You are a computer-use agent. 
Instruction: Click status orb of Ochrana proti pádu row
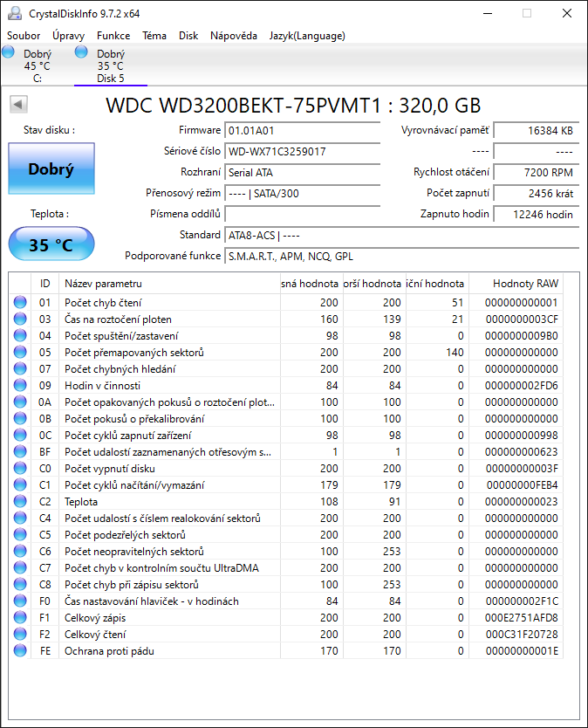click(x=20, y=650)
